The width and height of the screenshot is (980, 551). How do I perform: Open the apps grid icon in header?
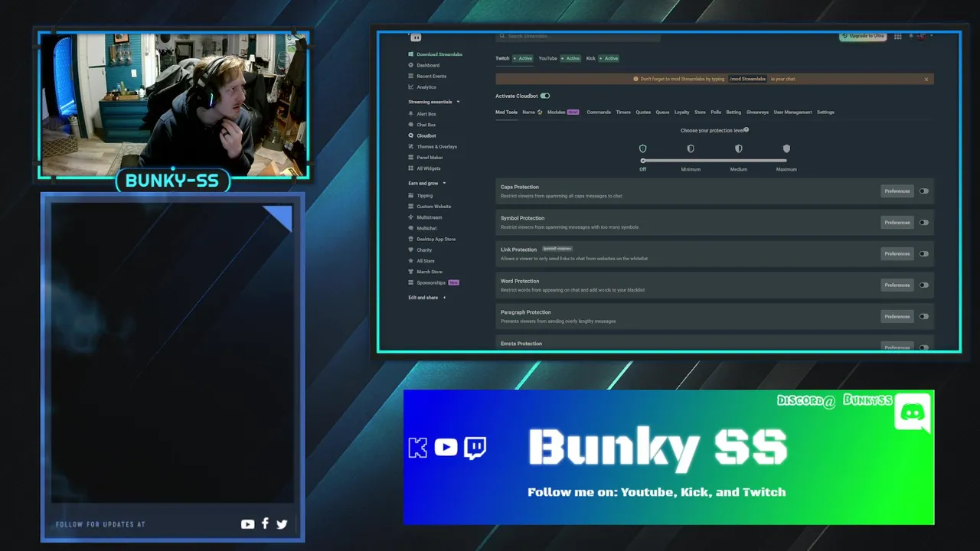tap(898, 36)
